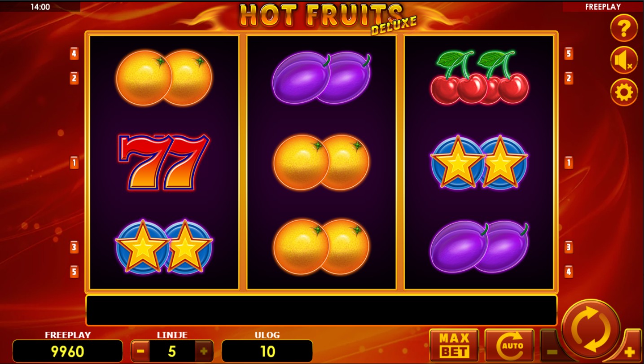Click the Ulog bet value field showing 10
This screenshot has height=364, width=644.
pyautogui.click(x=267, y=351)
